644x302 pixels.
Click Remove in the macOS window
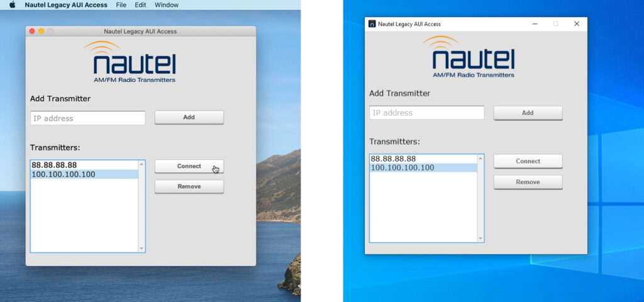(189, 186)
